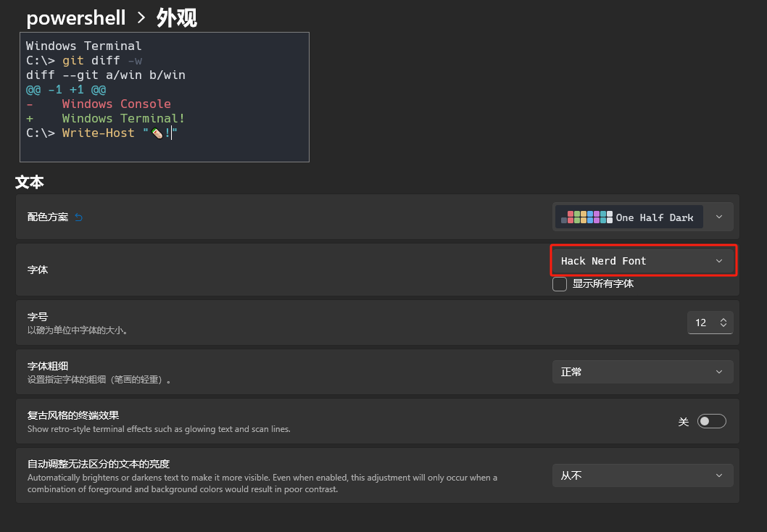Toggle the 复古风格的终端效果 switch
767x532 pixels.
(711, 421)
